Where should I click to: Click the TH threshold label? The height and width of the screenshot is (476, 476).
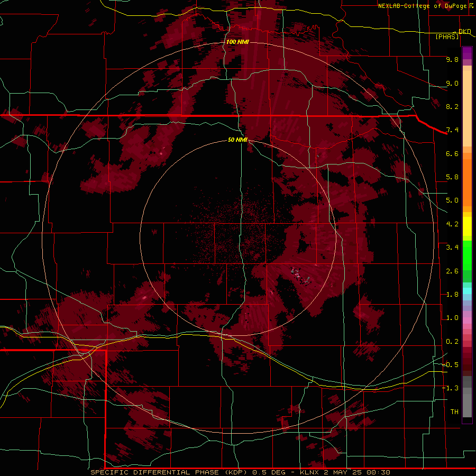[454, 412]
